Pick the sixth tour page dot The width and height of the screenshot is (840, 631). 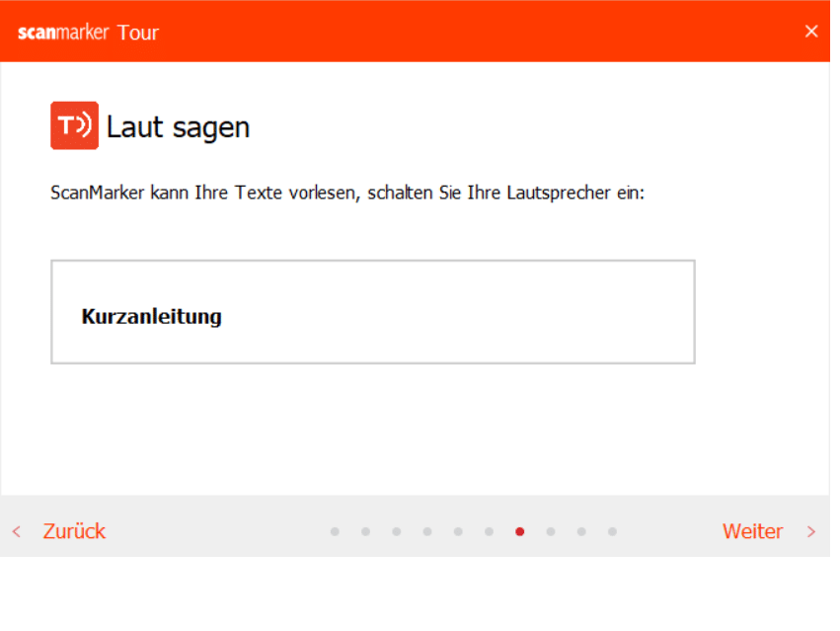[x=489, y=531]
